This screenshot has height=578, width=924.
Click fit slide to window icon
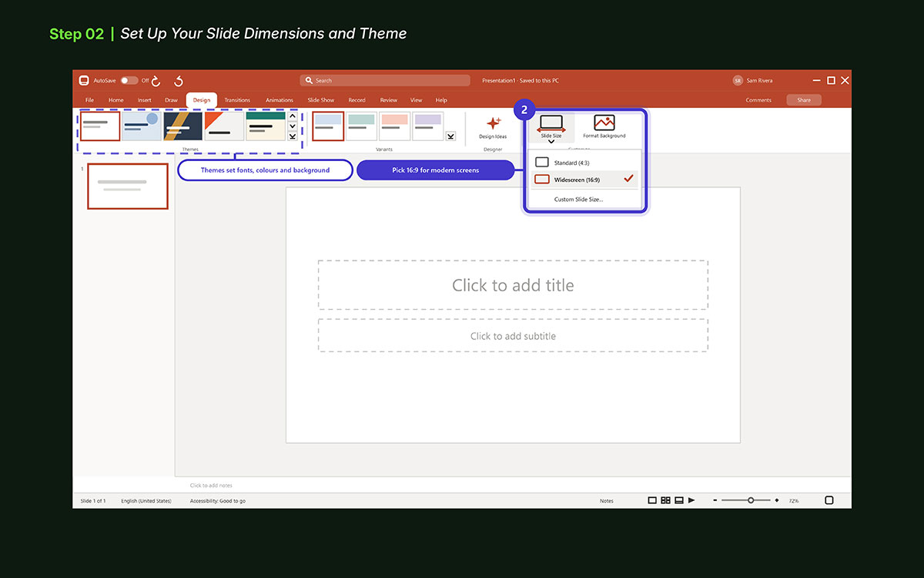pos(829,500)
